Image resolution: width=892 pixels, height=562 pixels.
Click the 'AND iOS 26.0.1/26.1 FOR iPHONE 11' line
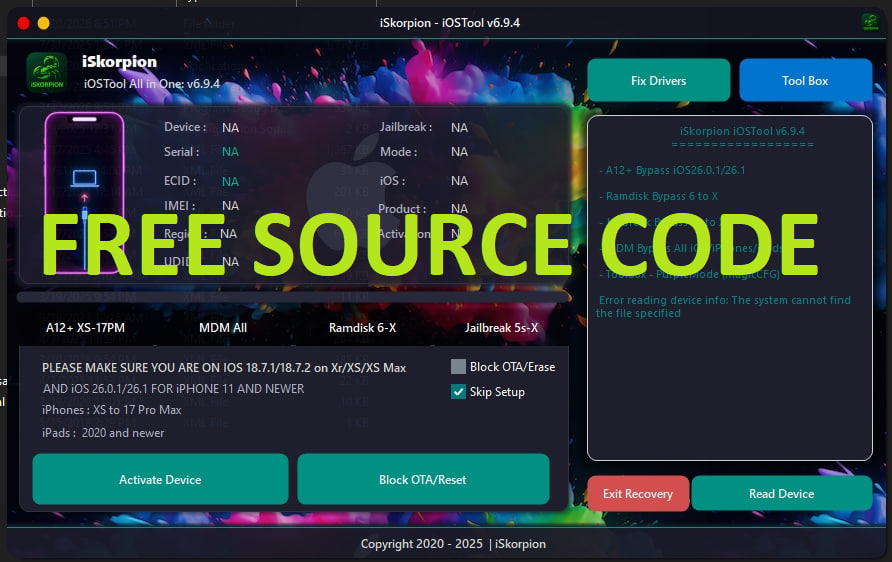coord(174,389)
